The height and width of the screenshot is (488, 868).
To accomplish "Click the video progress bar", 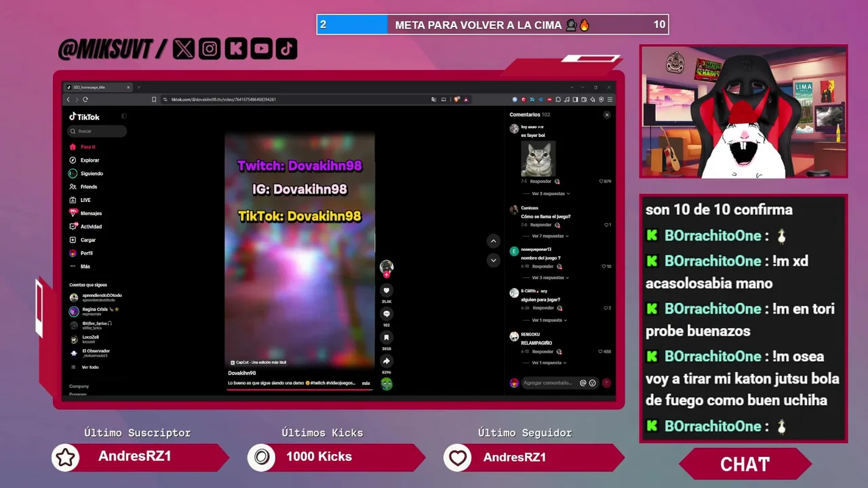I will click(300, 390).
